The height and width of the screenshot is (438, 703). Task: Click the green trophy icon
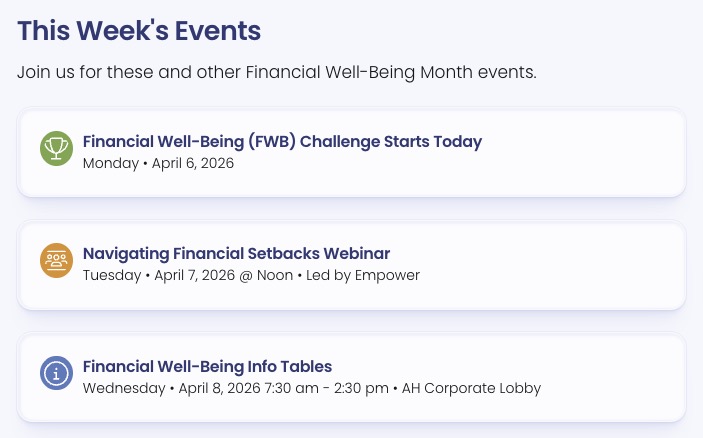pos(56,149)
